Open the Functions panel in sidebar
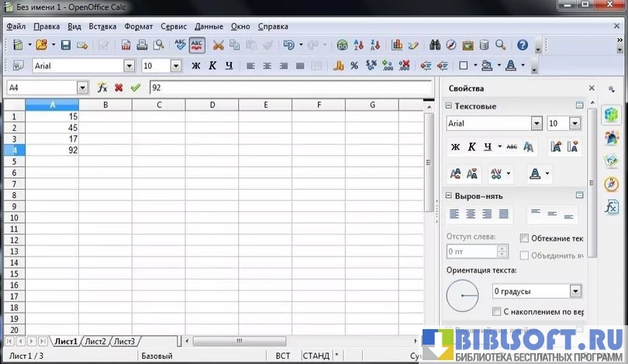 pos(612,207)
